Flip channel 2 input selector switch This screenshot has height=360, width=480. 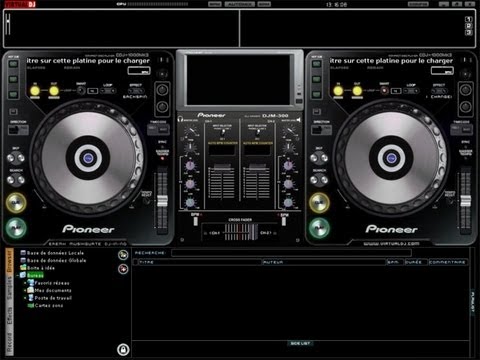pyautogui.click(x=257, y=133)
